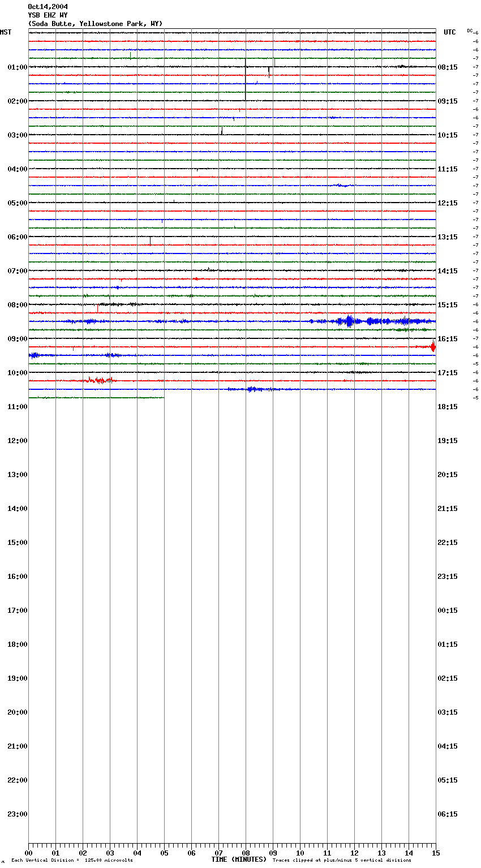This screenshot has height=868, width=481.
Task: Click the UTC column header
Action: pos(450,32)
